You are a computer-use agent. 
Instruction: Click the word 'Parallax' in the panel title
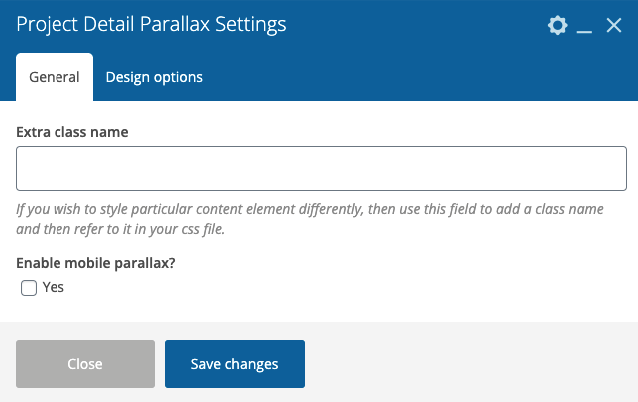click(x=175, y=24)
